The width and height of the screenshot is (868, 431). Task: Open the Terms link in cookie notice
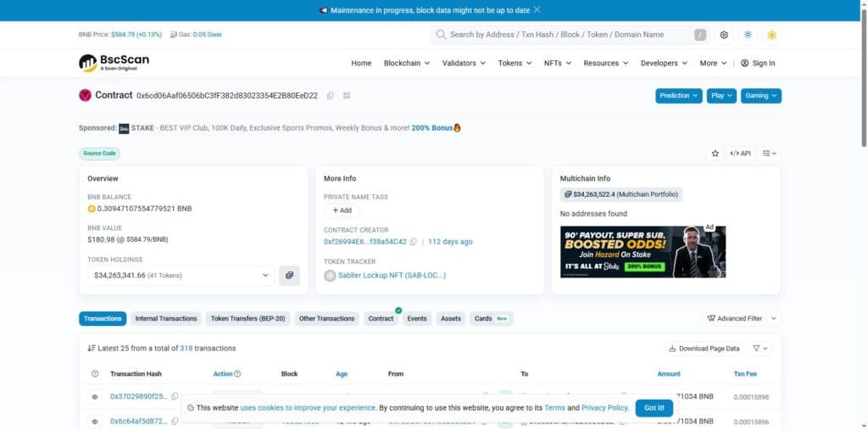pyautogui.click(x=554, y=408)
